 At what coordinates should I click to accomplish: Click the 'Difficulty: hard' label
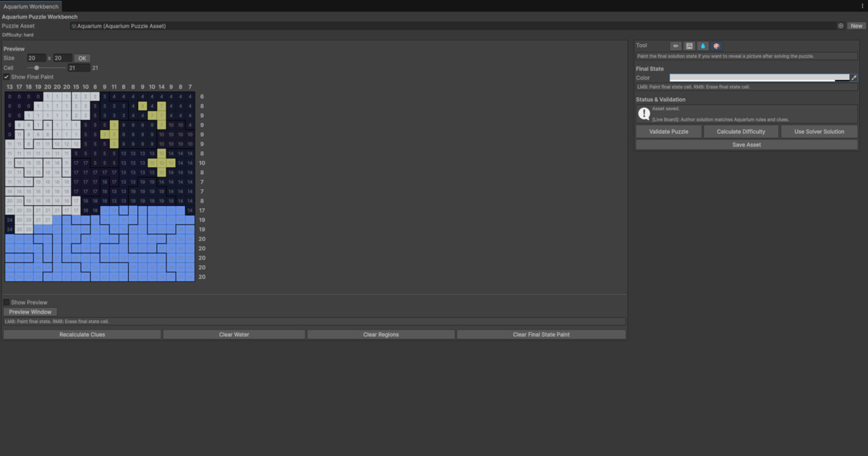18,35
